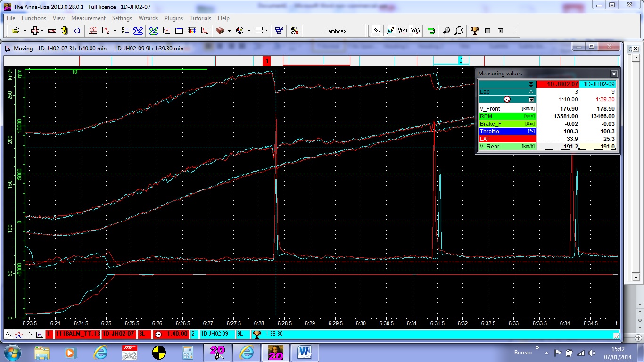Toggle the measuring ruler tool button
The width and height of the screenshot is (644, 362).
click(390, 31)
